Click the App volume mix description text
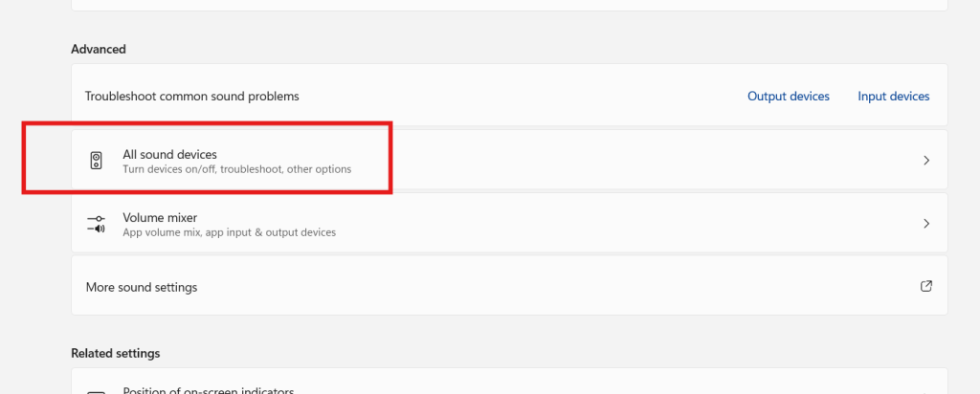The width and height of the screenshot is (980, 394). click(x=229, y=232)
